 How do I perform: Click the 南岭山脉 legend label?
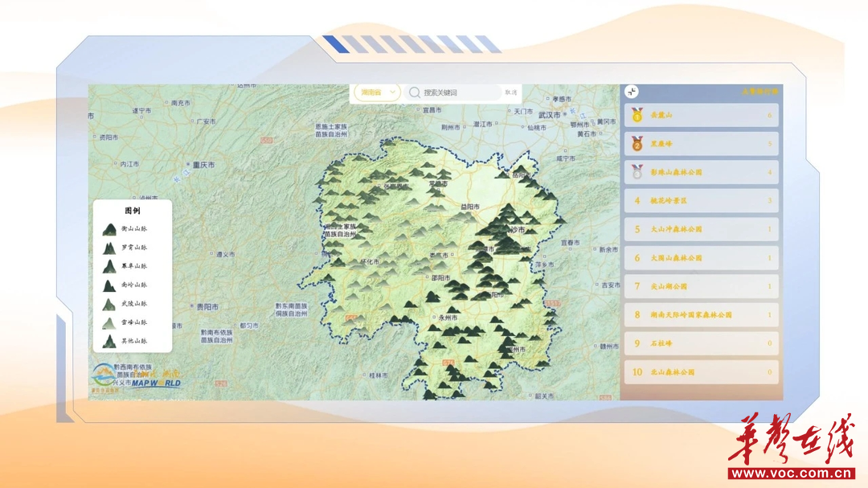coord(134,285)
